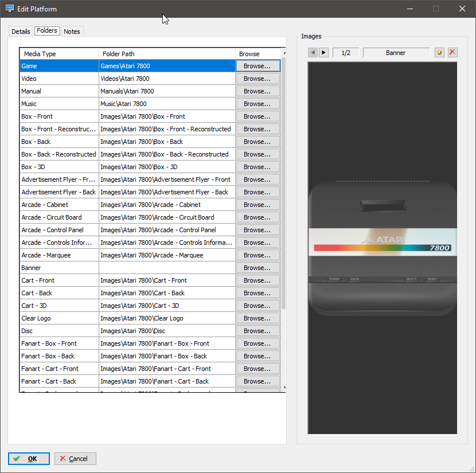Image resolution: width=476 pixels, height=473 pixels.
Task: Open the Notes tab
Action: coord(72,32)
